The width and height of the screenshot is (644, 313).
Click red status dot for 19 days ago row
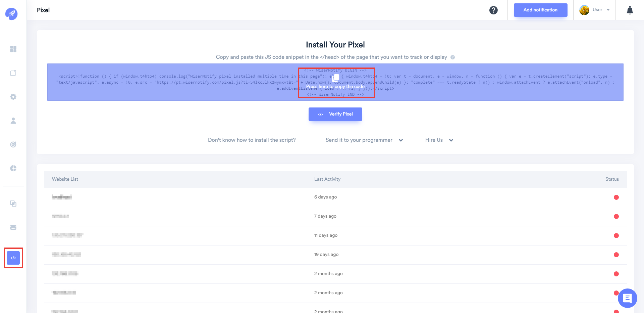point(616,255)
